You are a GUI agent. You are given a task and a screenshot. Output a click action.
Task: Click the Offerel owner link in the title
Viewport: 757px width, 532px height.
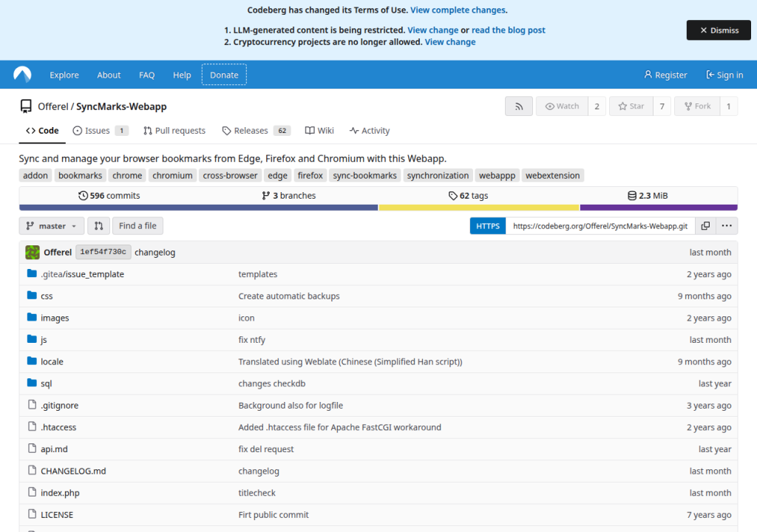click(53, 106)
